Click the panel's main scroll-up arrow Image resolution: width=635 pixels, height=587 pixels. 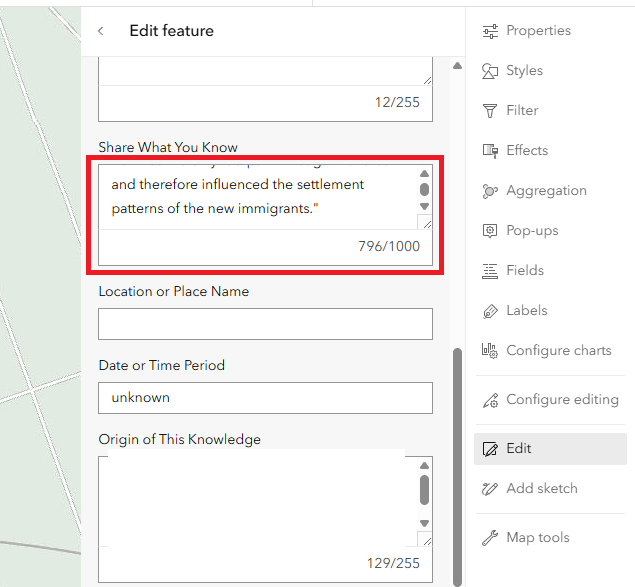tap(458, 66)
